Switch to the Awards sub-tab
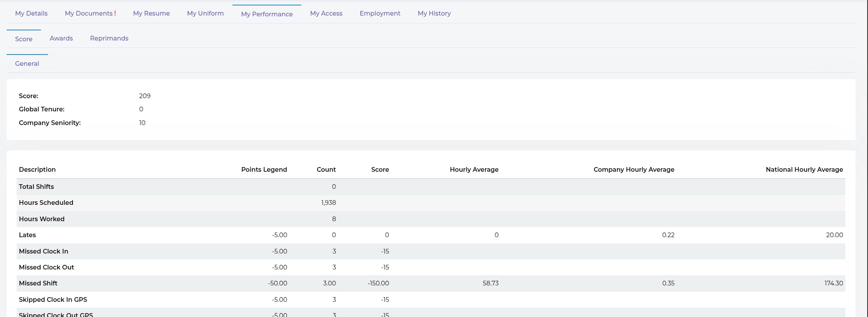 pyautogui.click(x=61, y=38)
